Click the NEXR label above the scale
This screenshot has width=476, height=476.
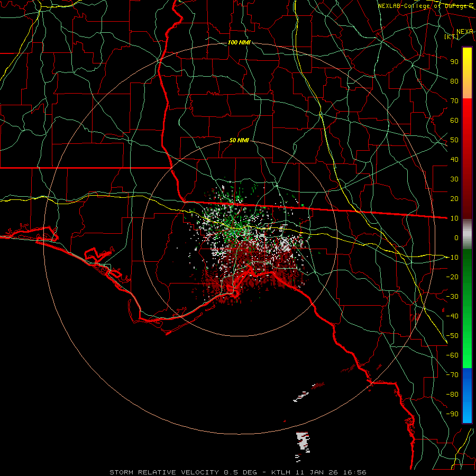click(465, 32)
